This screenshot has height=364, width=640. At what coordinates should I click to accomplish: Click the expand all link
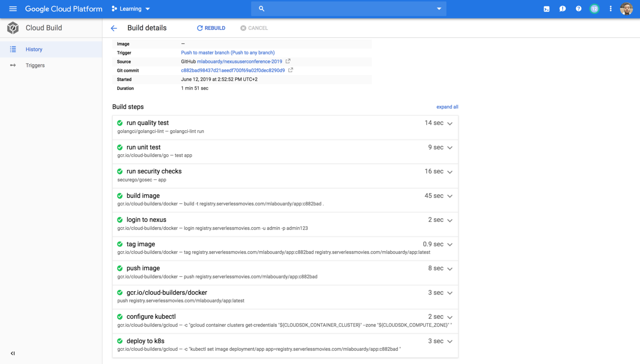coord(447,107)
